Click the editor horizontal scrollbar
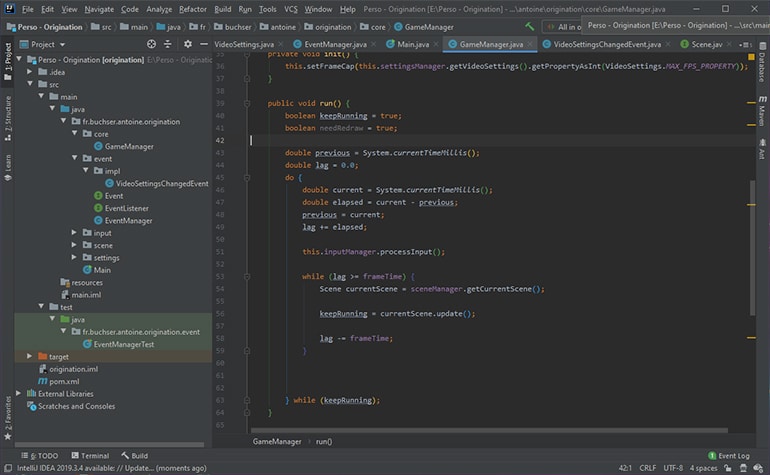770x475 pixels. point(489,430)
